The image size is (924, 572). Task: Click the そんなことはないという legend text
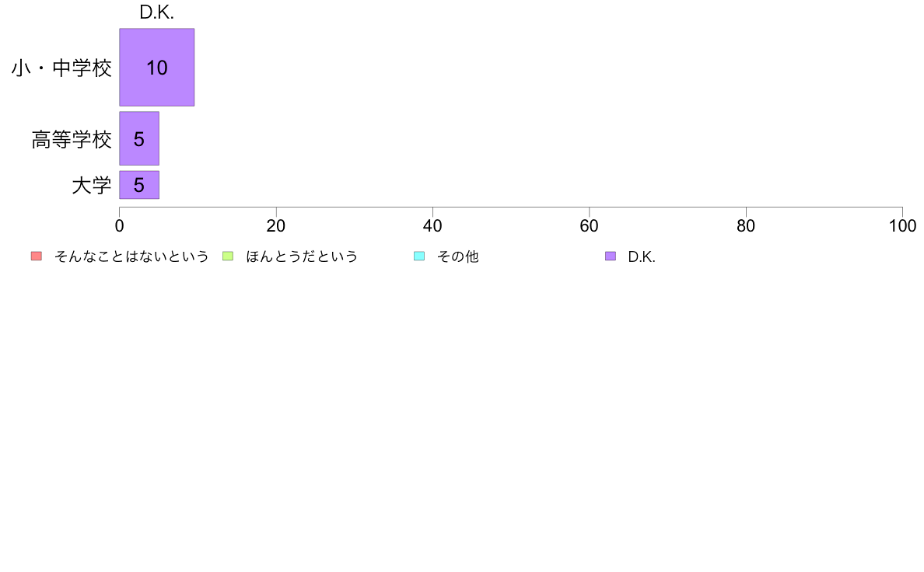pos(131,256)
